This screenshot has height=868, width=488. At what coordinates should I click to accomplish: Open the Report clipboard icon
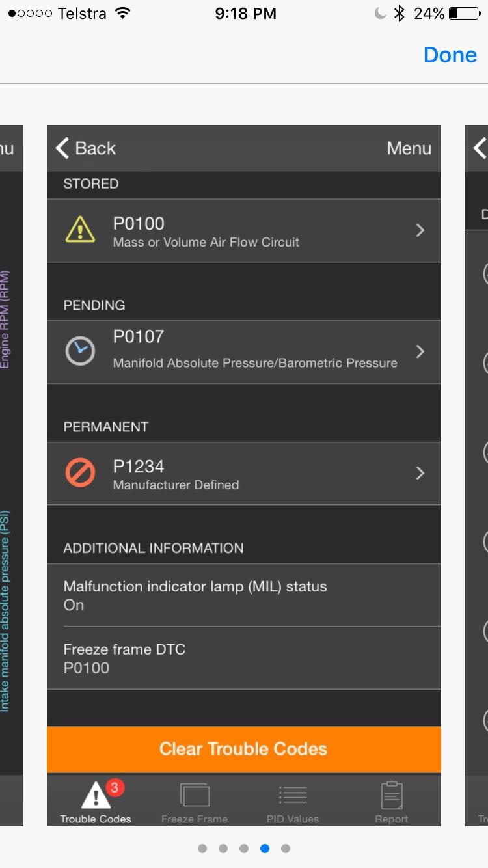click(x=392, y=795)
